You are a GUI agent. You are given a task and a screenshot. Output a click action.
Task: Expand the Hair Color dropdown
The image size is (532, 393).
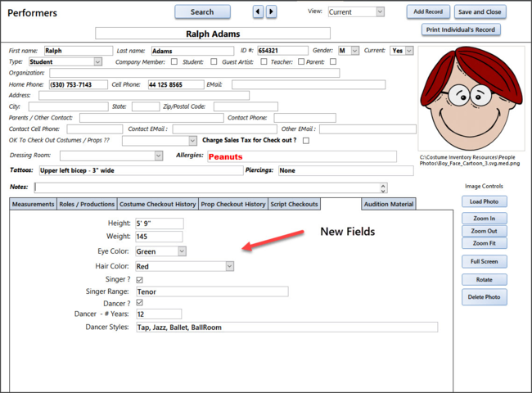coord(230,266)
